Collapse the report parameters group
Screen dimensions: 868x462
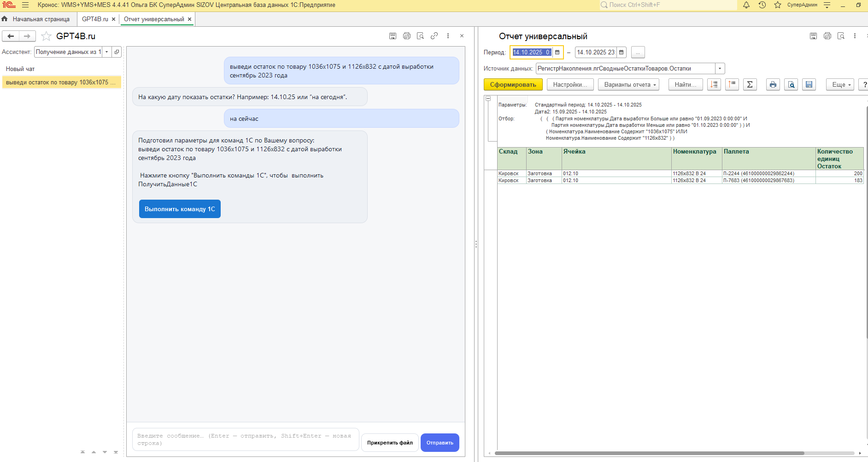point(488,99)
